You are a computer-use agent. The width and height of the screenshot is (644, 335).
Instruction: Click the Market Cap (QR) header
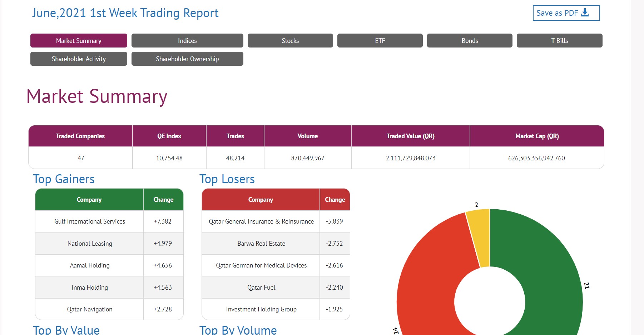click(x=537, y=136)
